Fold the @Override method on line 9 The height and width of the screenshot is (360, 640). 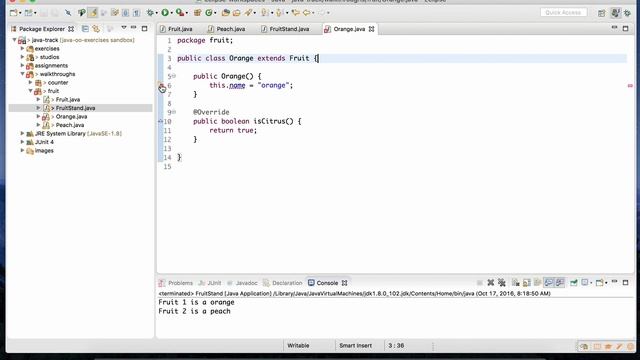click(174, 112)
